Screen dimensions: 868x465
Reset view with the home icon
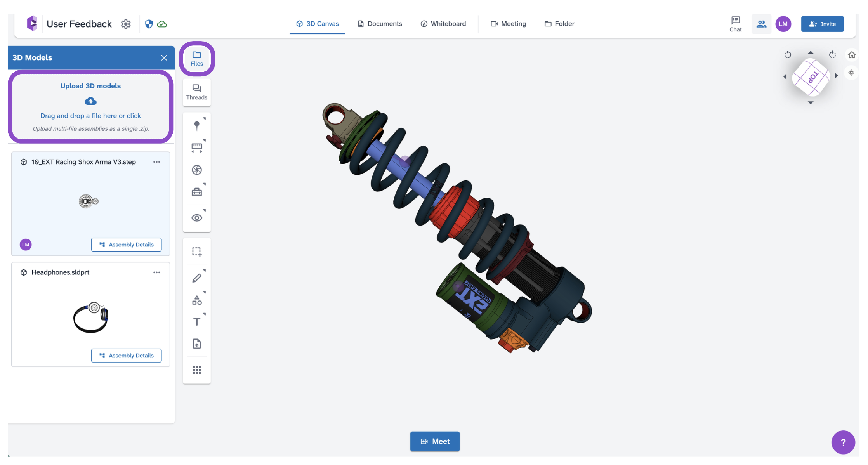coord(852,55)
